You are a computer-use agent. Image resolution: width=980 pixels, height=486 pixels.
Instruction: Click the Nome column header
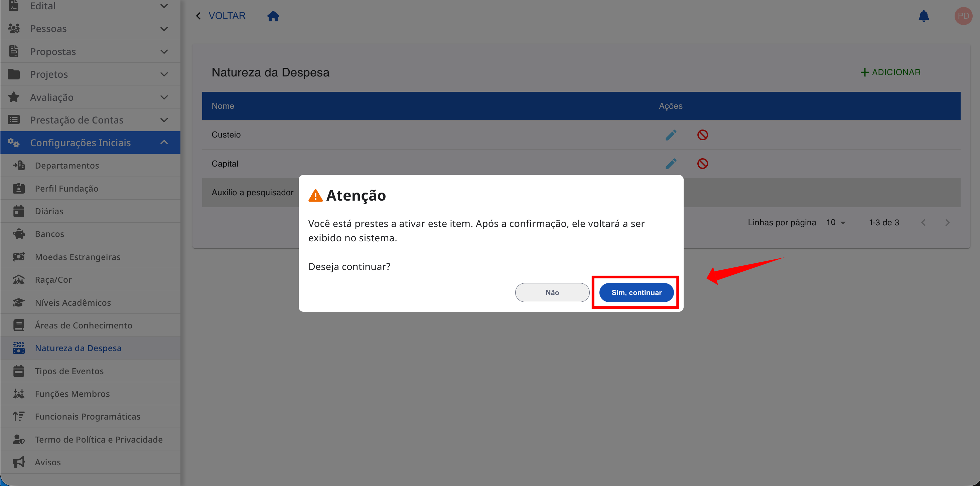[x=223, y=106]
